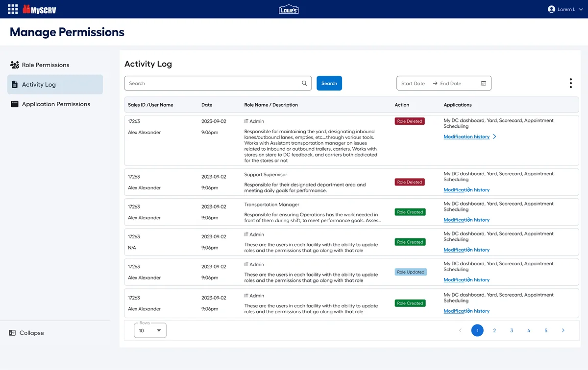The width and height of the screenshot is (588, 370).
Task: Open Modification history for Transportation Manager
Action: [466, 220]
